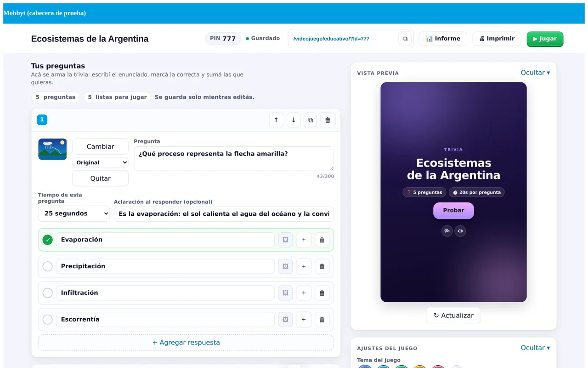Refresh the preview with Actualizar
The width and height of the screenshot is (588, 368).
(x=453, y=316)
